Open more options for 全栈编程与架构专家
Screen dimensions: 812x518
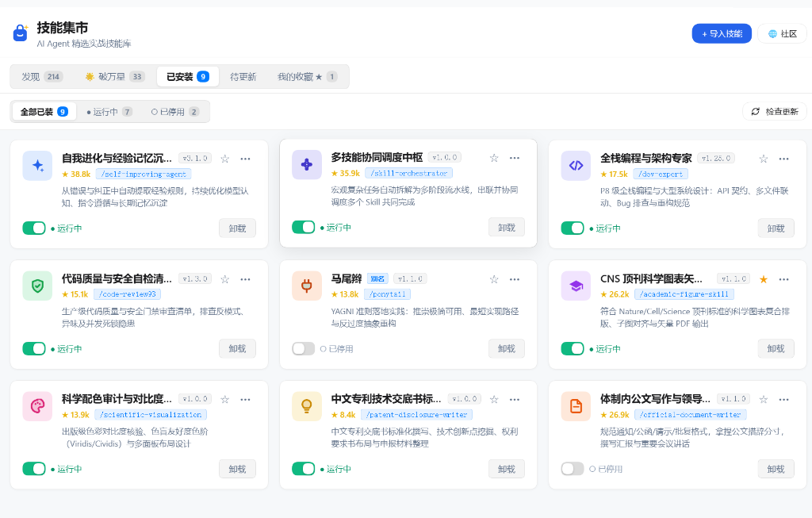784,159
